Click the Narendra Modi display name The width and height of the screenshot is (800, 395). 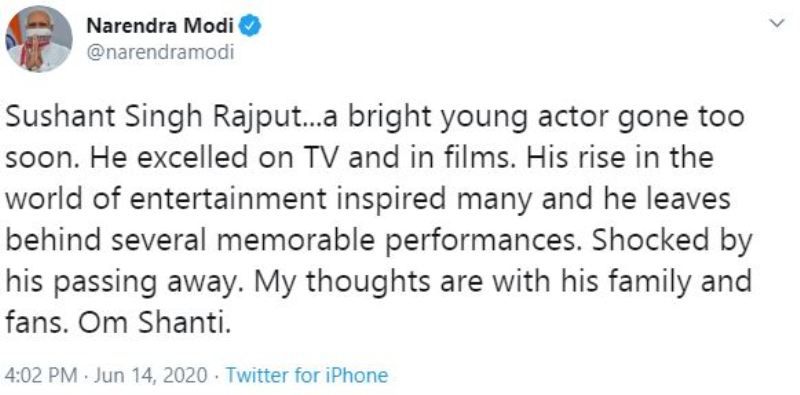[x=160, y=27]
